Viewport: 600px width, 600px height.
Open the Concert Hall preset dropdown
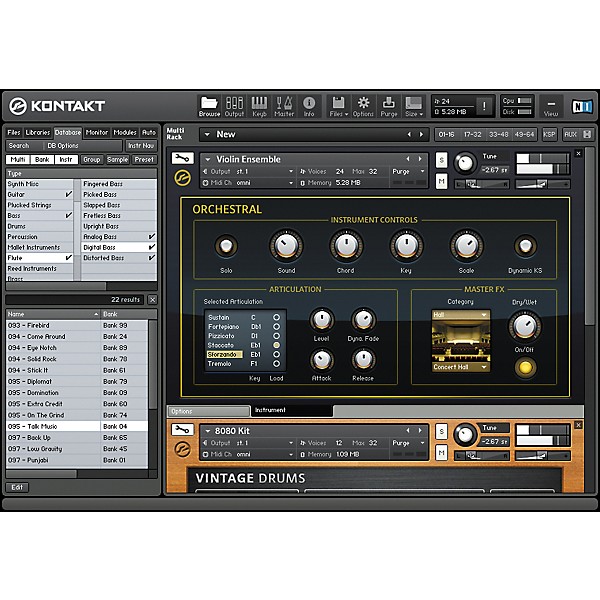[461, 367]
